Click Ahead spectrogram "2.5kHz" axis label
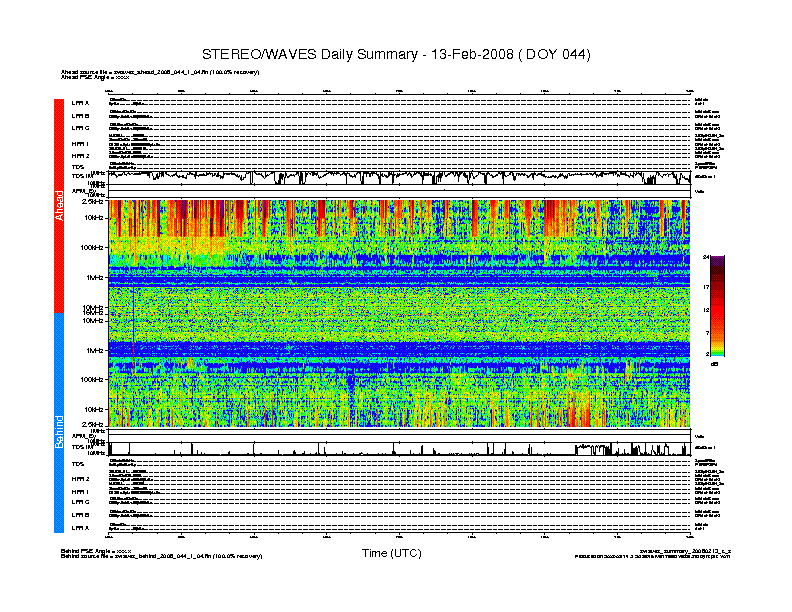The image size is (792, 612). click(92, 201)
